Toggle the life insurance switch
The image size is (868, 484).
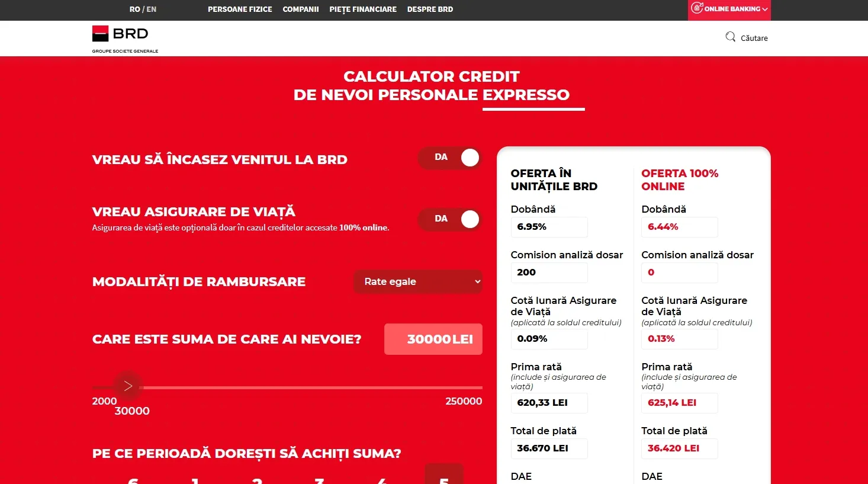tap(450, 219)
